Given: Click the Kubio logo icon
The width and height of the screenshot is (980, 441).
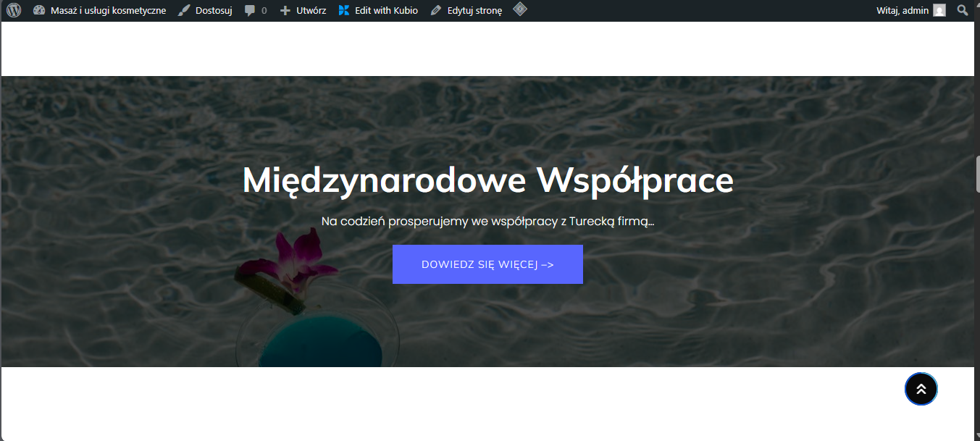Looking at the screenshot, I should 344,10.
